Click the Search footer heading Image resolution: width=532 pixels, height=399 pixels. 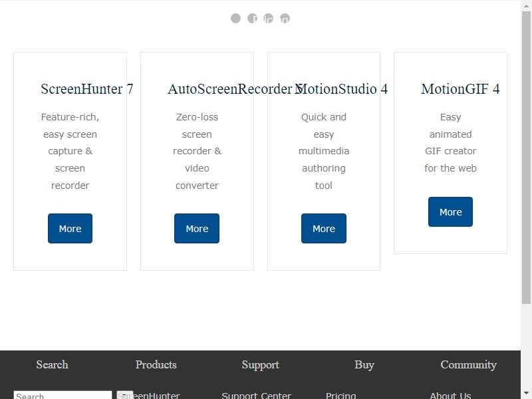53,364
